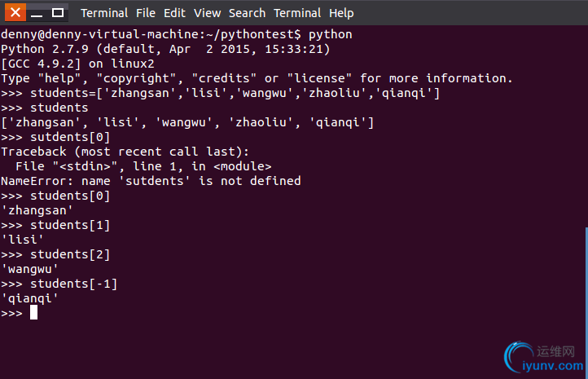
Task: Open the Edit menu
Action: pyautogui.click(x=174, y=13)
